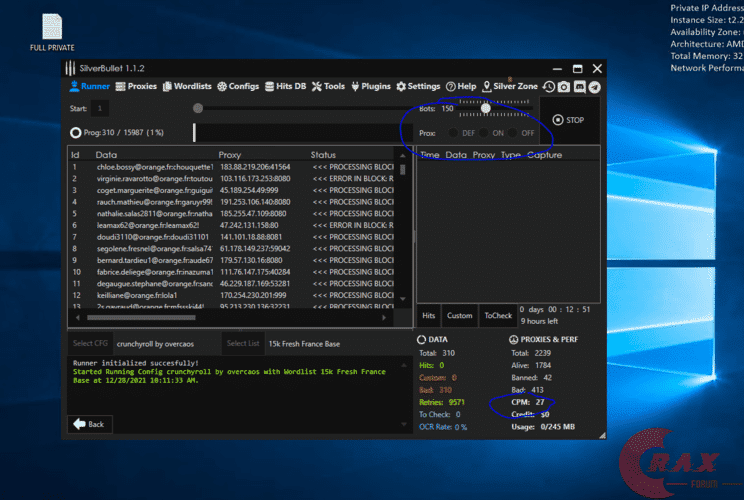Screen dimensions: 744x500
Task: Open the Settings gear menu
Action: pos(418,87)
